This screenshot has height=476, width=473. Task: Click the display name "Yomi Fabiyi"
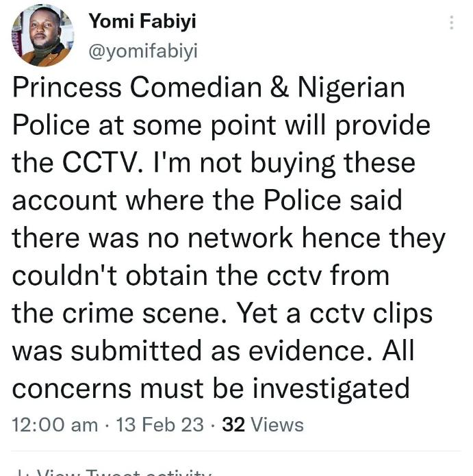pos(142,22)
